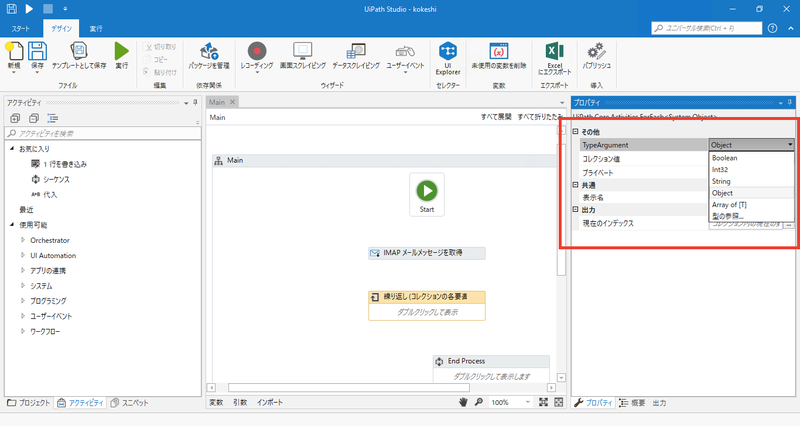
Task: Click quick-access save icon in title bar
Action: [x=12, y=9]
